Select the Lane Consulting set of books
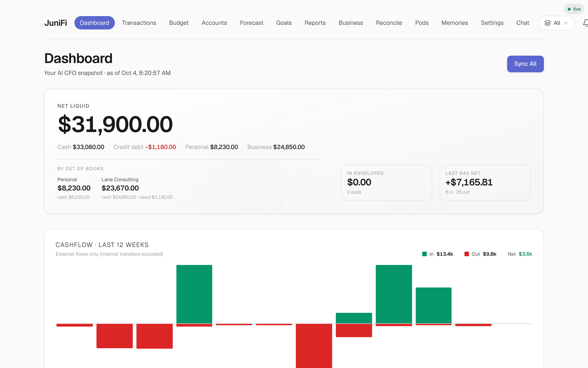 click(x=137, y=188)
